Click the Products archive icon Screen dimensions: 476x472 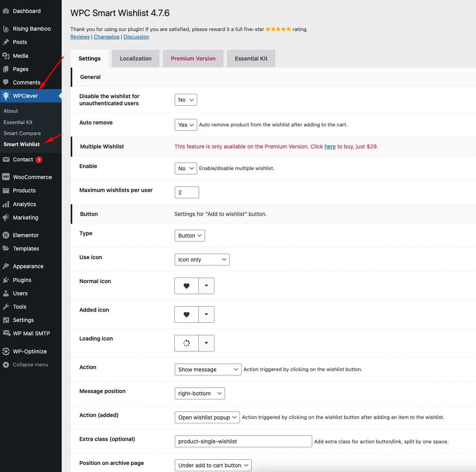pos(6,190)
